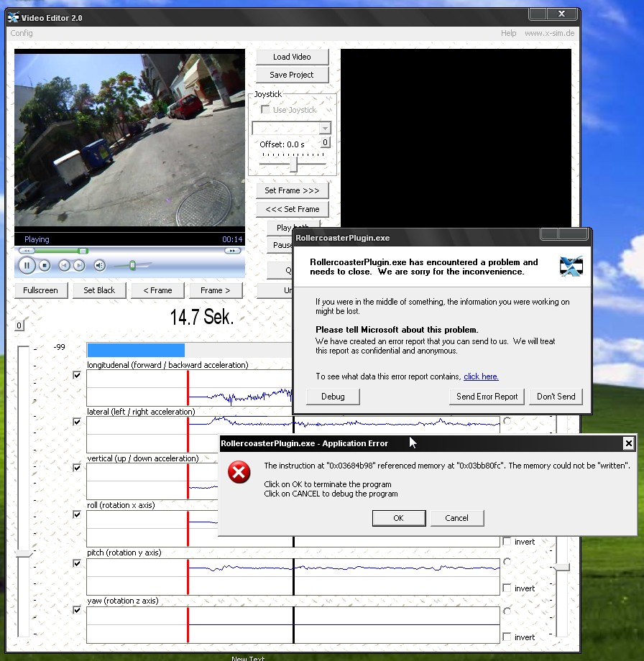The image size is (644, 661).
Task: Close the Application Error dialog
Action: point(628,443)
